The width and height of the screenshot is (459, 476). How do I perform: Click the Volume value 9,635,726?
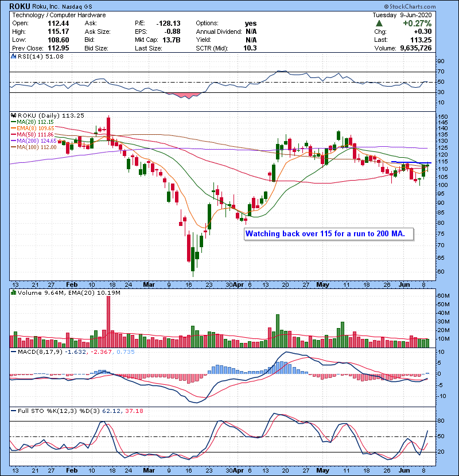(416, 48)
